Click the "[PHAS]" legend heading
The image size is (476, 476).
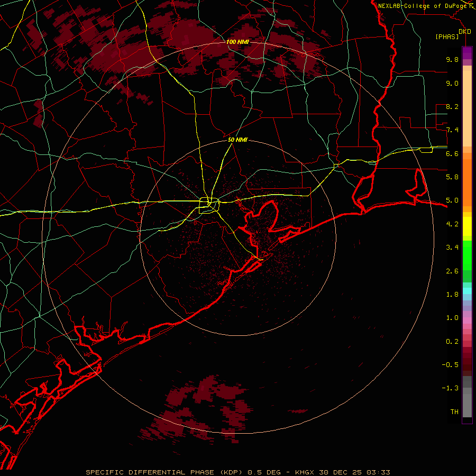tap(447, 37)
